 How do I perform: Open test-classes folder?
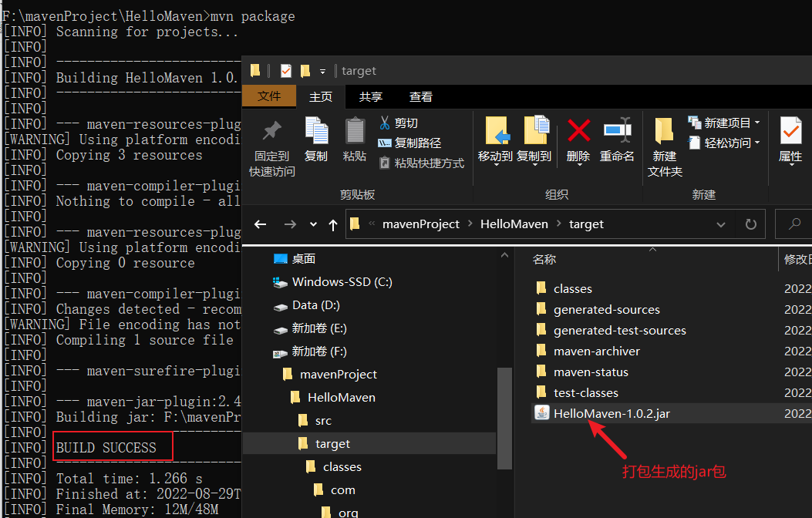point(577,393)
